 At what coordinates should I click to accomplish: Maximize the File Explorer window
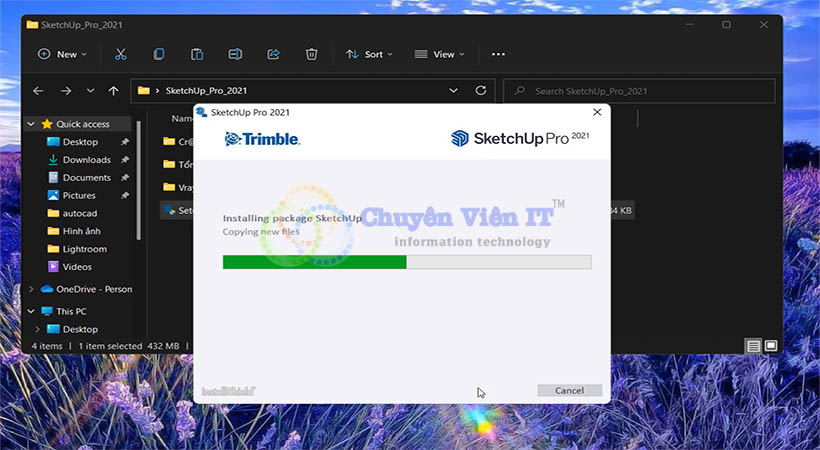(726, 25)
